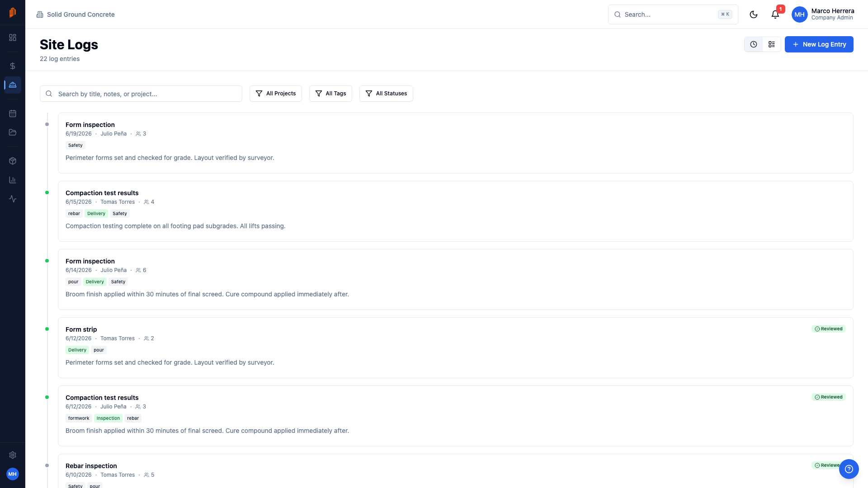The height and width of the screenshot is (488, 868).
Task: Click rebar tag on 6/12/2026 Compaction entry
Action: pyautogui.click(x=133, y=418)
